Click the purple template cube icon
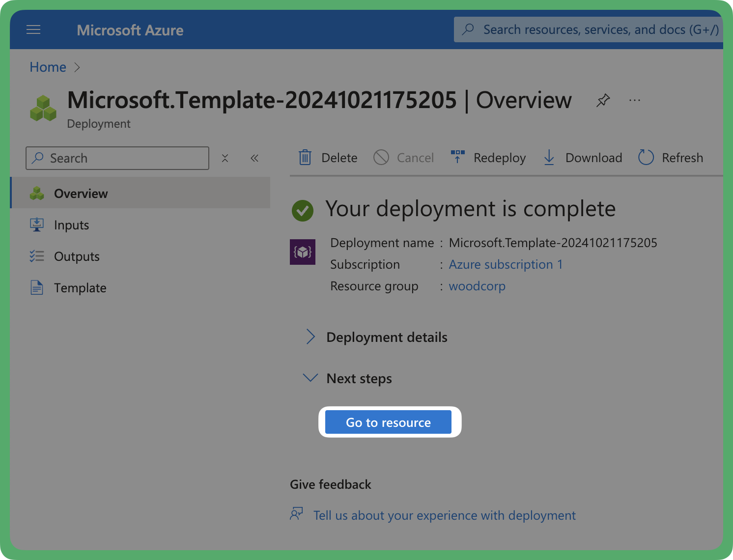The height and width of the screenshot is (560, 733). pyautogui.click(x=303, y=252)
